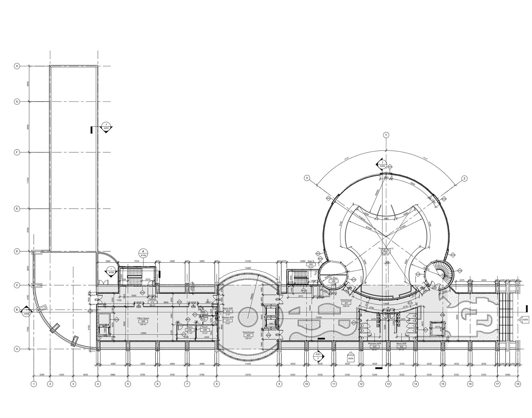Select Greenhouse 405 room tag
The height and width of the screenshot is (418, 532).
tap(248, 335)
